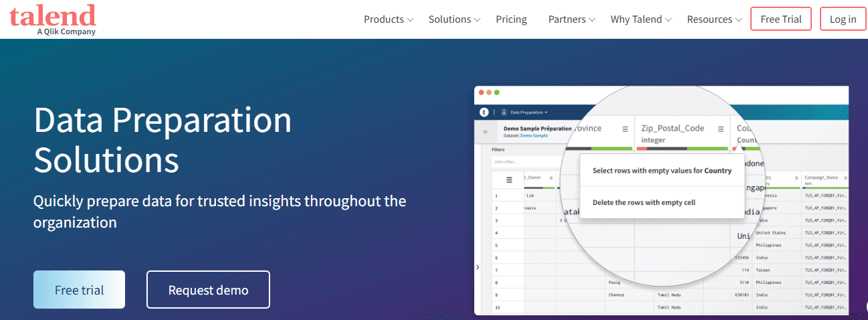
Task: Go to the Pricing page
Action: tap(512, 19)
